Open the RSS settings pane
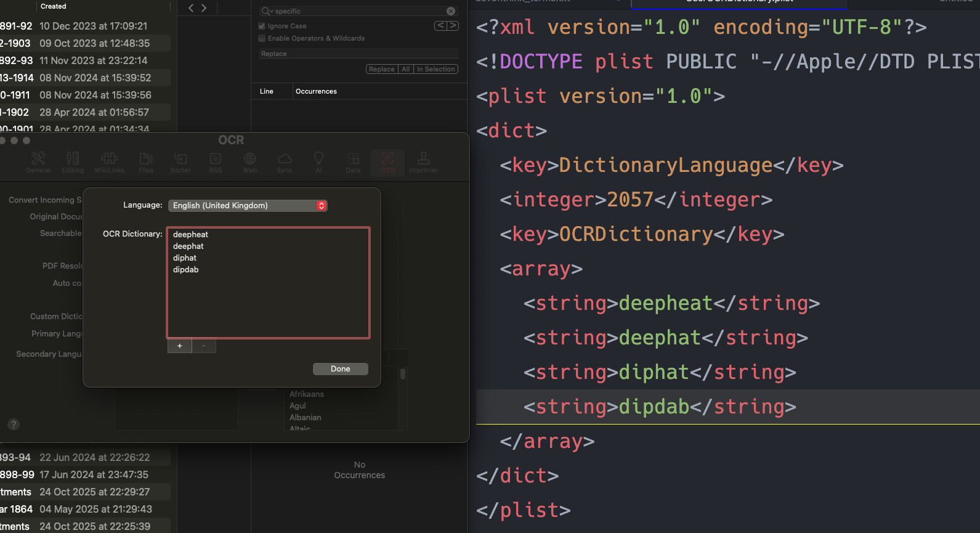Screen dimensions: 980x533 pos(216,162)
